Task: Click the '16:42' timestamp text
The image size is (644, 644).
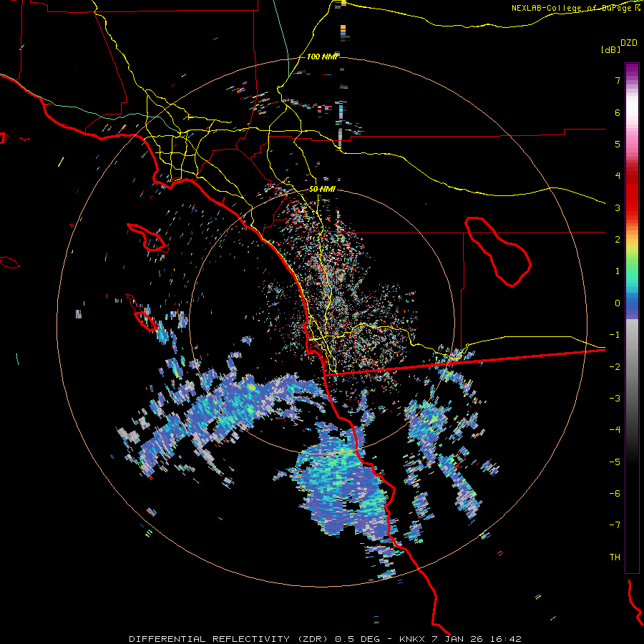Action: coord(504,639)
